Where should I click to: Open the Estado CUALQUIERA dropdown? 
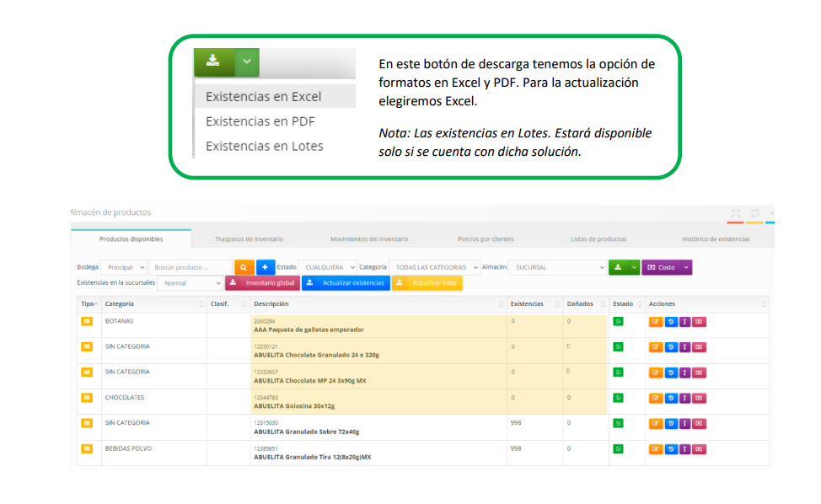coord(328,267)
